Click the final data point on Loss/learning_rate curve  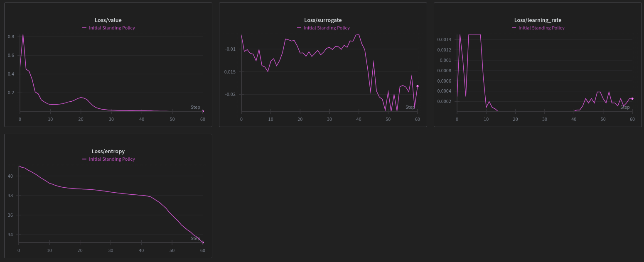coord(632,98)
